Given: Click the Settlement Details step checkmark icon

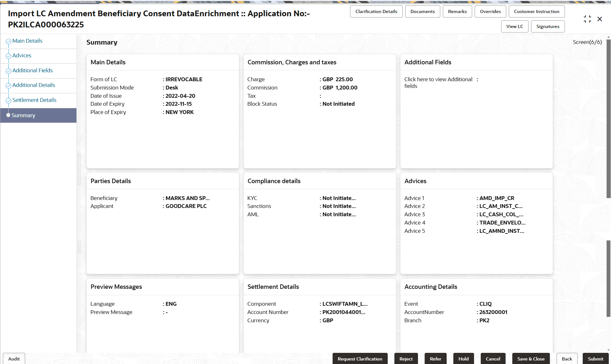Looking at the screenshot, I should click(x=9, y=101).
